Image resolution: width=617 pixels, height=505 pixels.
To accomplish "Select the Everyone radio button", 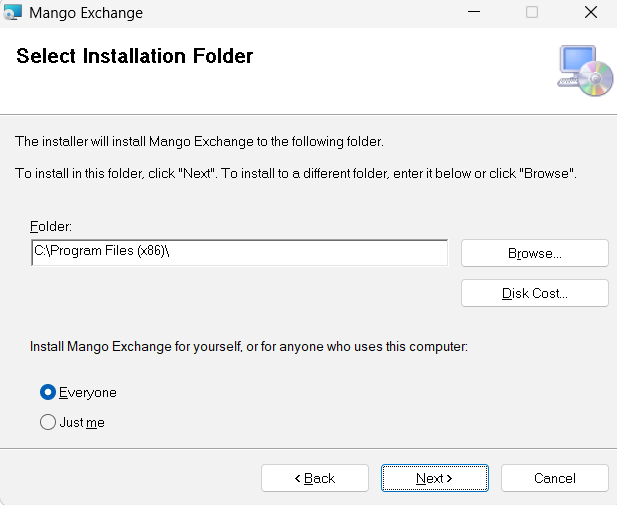I will click(48, 392).
